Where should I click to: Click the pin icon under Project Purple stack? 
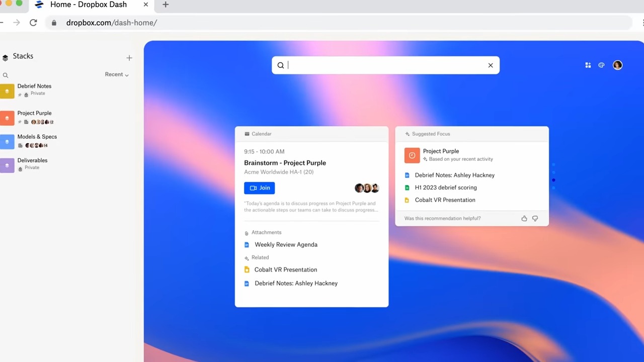19,122
